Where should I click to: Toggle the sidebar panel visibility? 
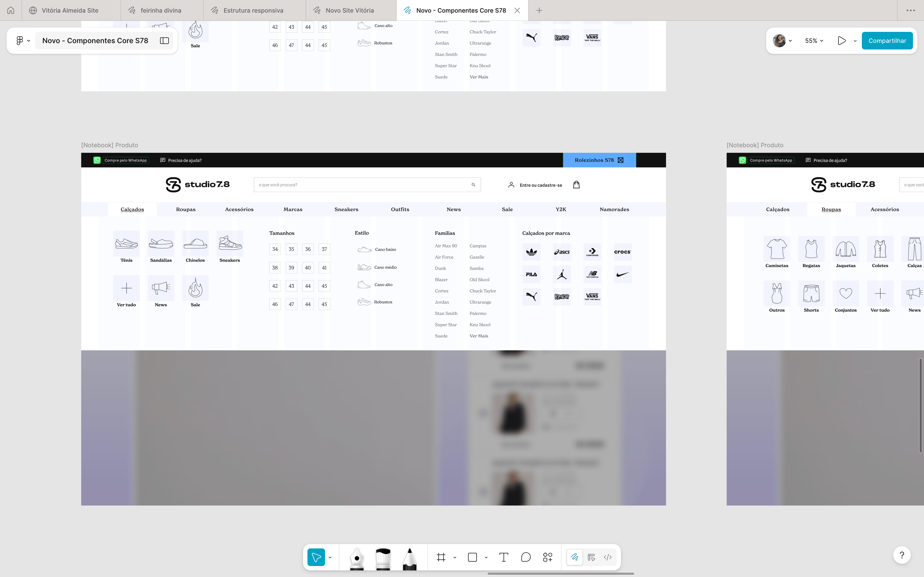coord(164,40)
